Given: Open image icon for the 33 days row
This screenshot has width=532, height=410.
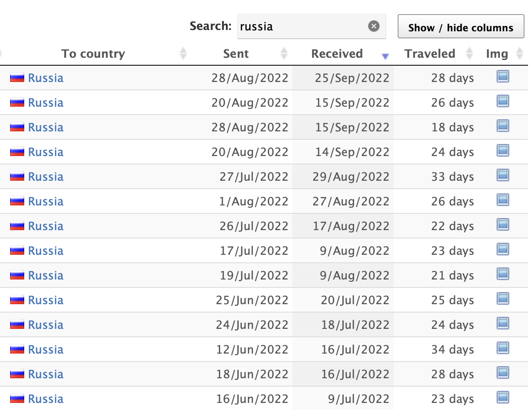Looking at the screenshot, I should pos(502,176).
